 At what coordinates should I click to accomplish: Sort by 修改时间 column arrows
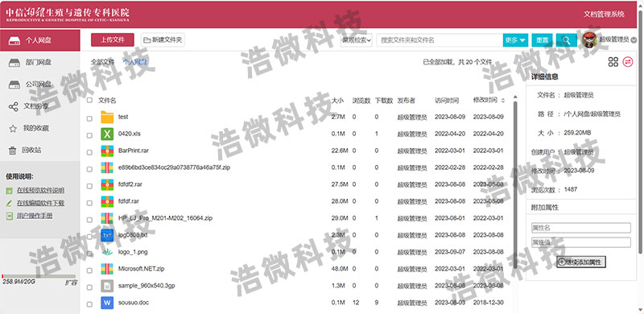(x=503, y=101)
